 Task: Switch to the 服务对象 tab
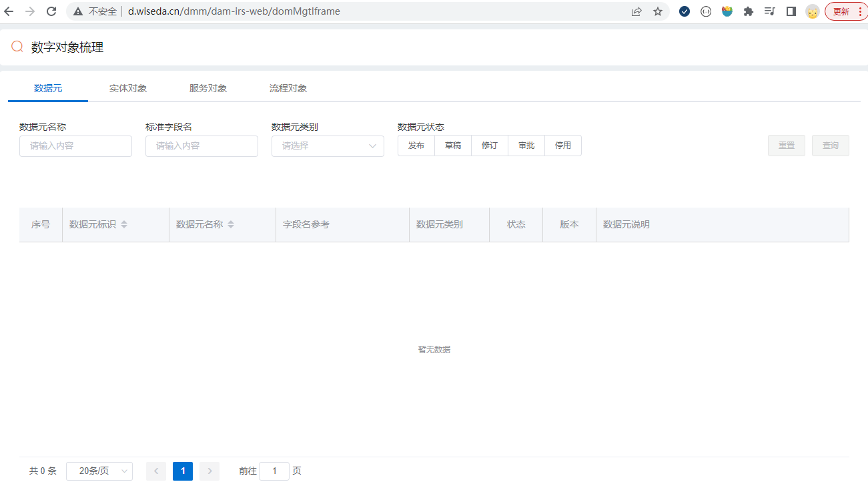[x=208, y=88]
